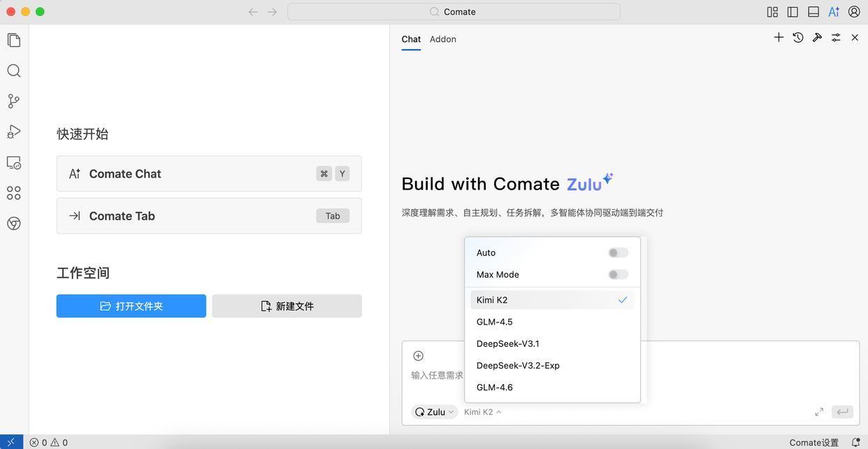This screenshot has height=449, width=868.
Task: Switch to the Addon tab
Action: (x=442, y=39)
